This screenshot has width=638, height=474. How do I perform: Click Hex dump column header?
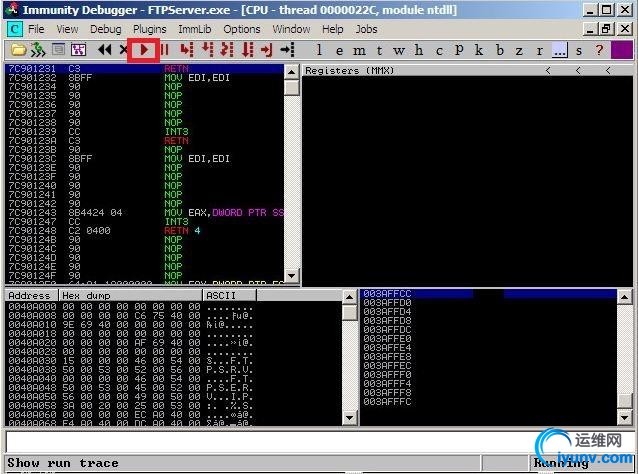[x=131, y=295]
